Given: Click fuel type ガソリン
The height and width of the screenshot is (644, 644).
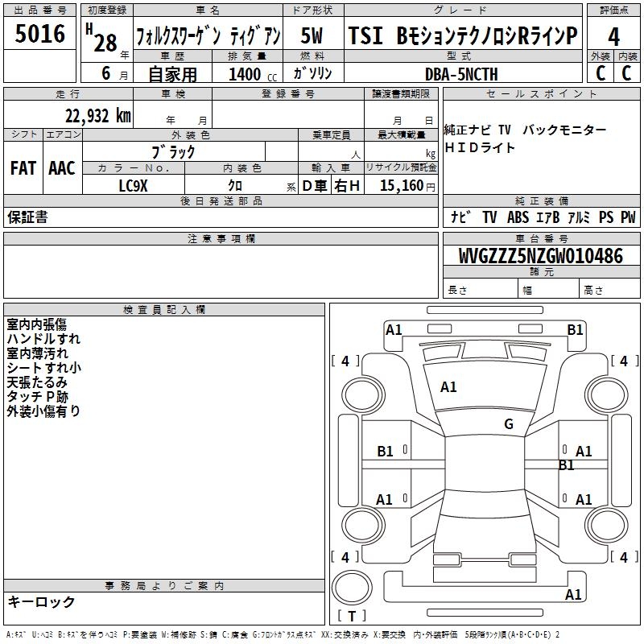Looking at the screenshot, I should (x=312, y=73).
